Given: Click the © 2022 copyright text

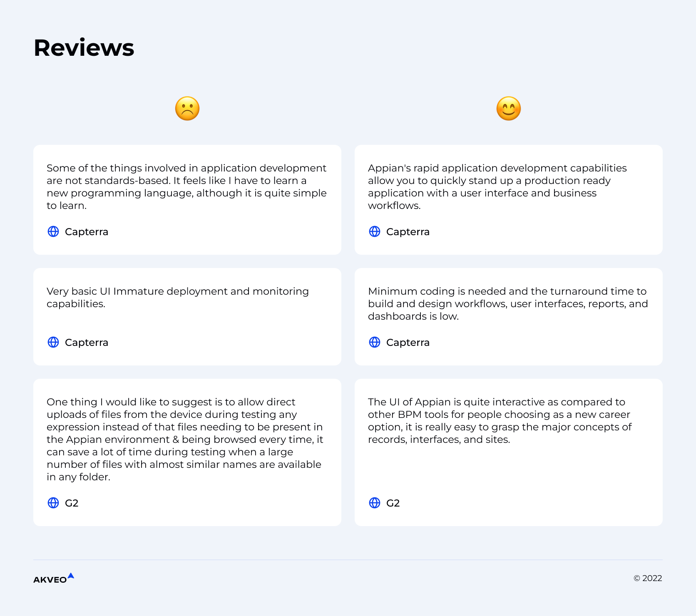Looking at the screenshot, I should coord(648,578).
